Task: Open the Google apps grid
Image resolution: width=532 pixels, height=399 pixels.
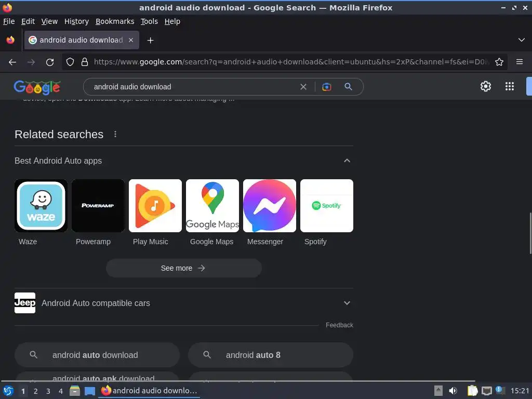Action: click(x=510, y=86)
